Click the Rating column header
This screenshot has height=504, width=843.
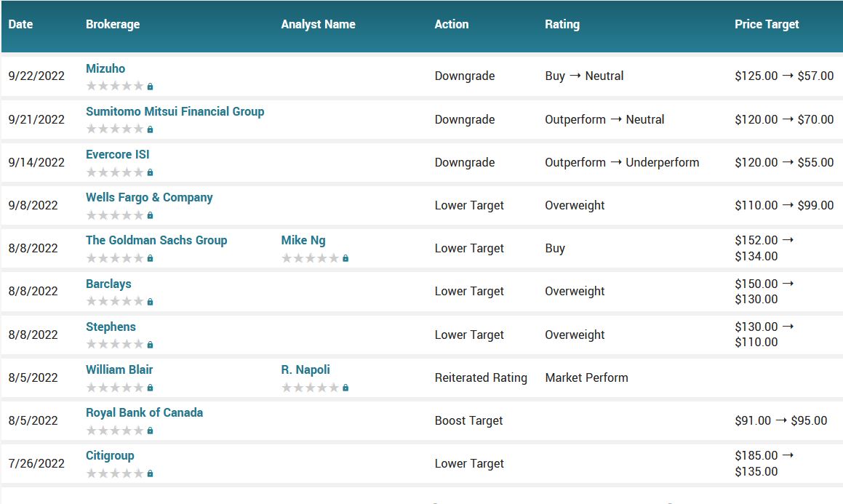pyautogui.click(x=562, y=24)
